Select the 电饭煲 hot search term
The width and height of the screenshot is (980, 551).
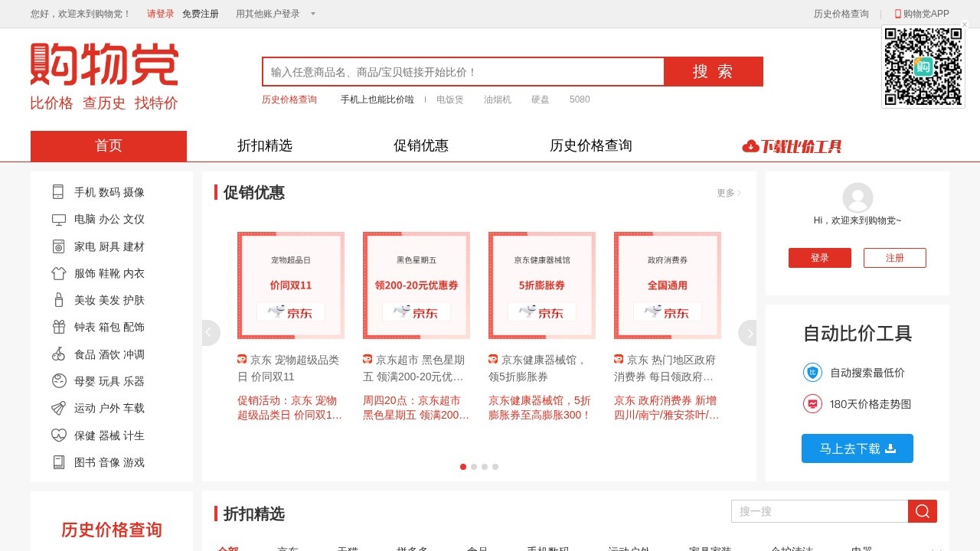tap(450, 99)
